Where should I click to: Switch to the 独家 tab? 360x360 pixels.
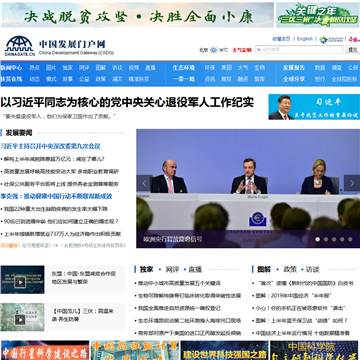(x=146, y=269)
